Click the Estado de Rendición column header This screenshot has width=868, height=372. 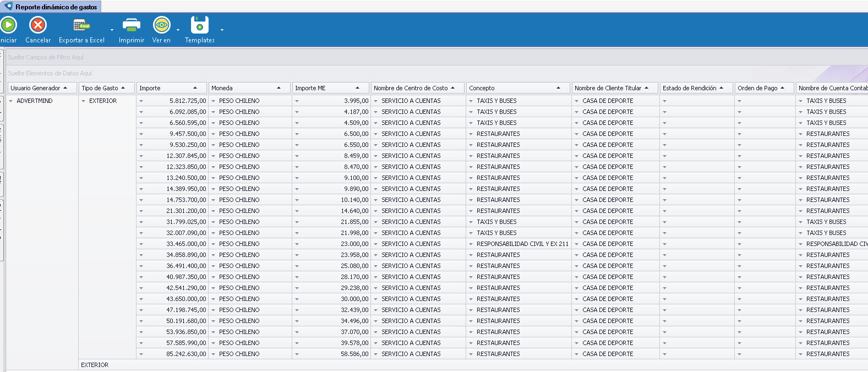690,88
